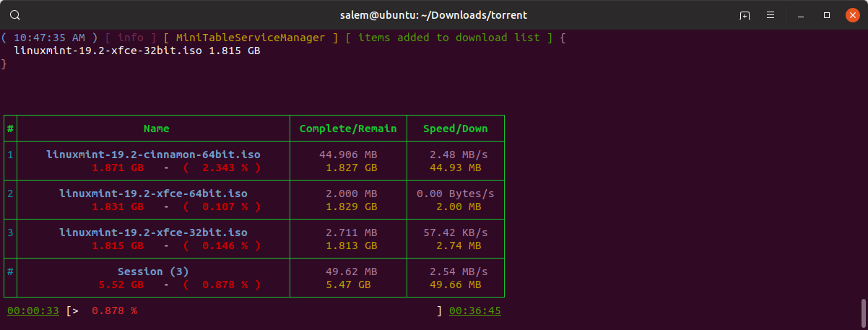Click the terminal vertical scrollbar handle
868x330 pixels.
click(863, 313)
